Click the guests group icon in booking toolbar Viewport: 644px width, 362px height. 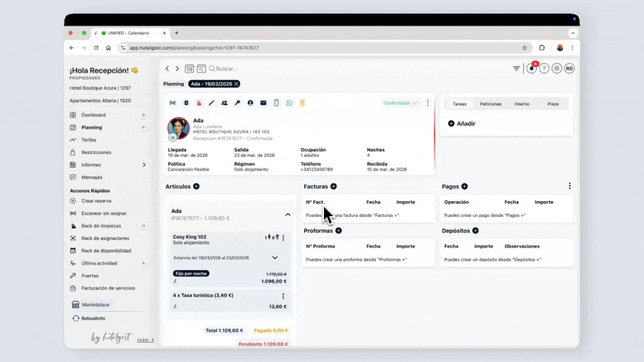click(x=224, y=103)
